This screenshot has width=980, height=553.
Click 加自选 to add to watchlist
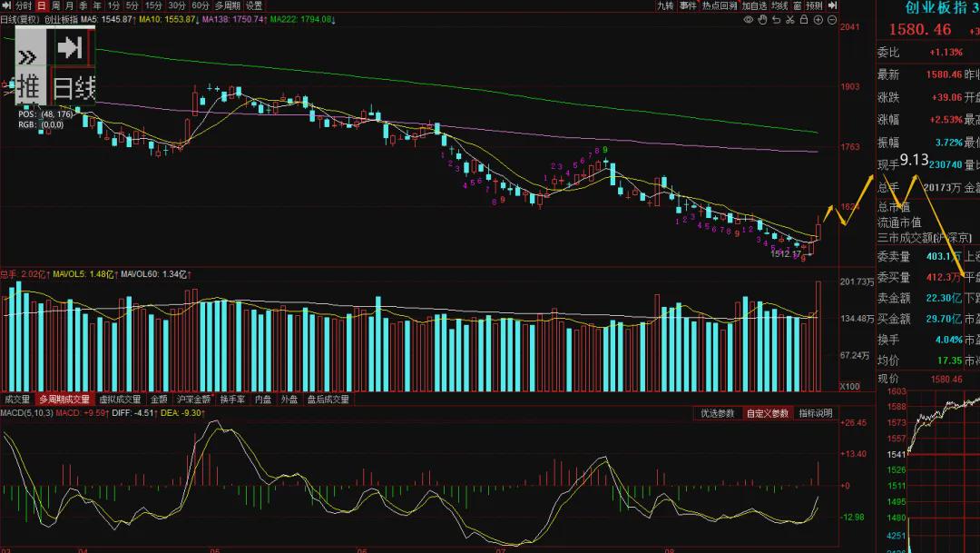(754, 5)
